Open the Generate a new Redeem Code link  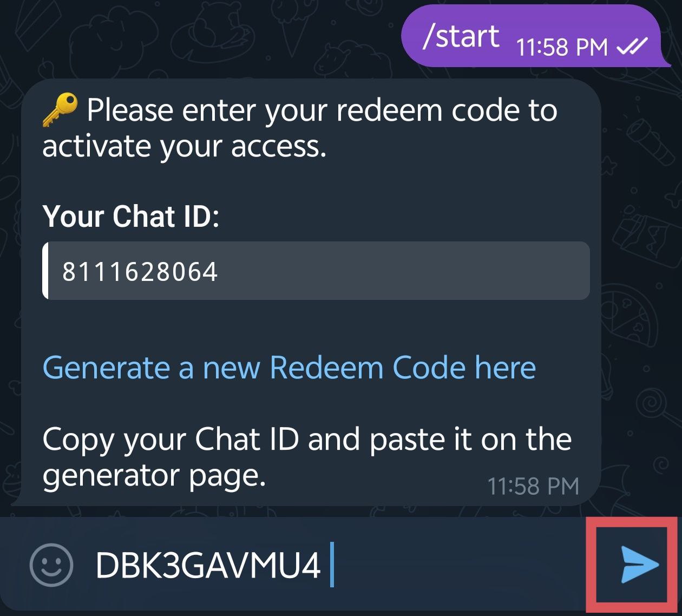tap(289, 368)
